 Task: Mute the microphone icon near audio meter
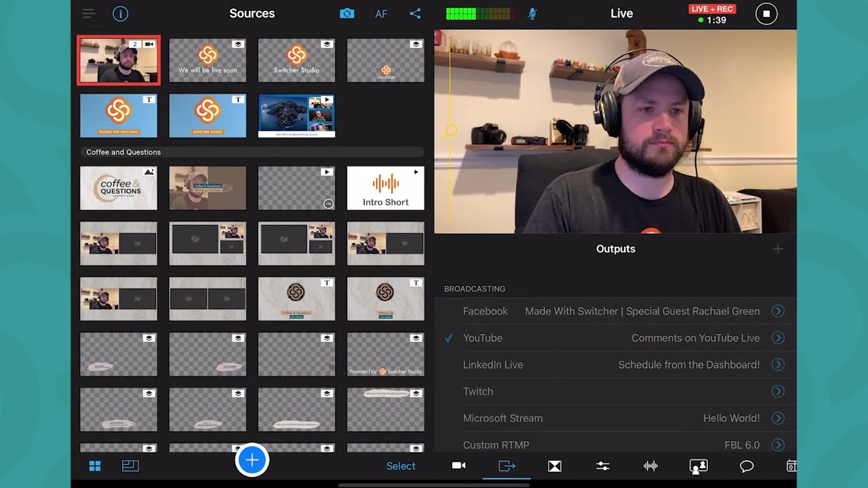click(532, 14)
